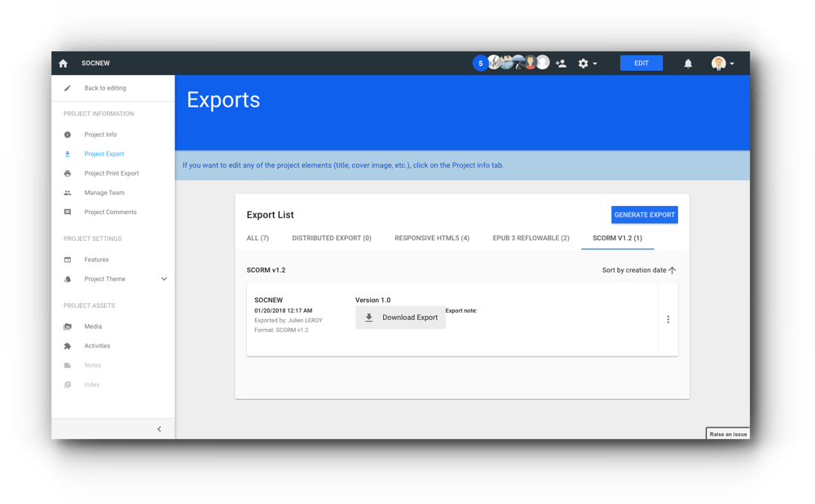
Task: Go to Back to editing
Action: pos(105,88)
